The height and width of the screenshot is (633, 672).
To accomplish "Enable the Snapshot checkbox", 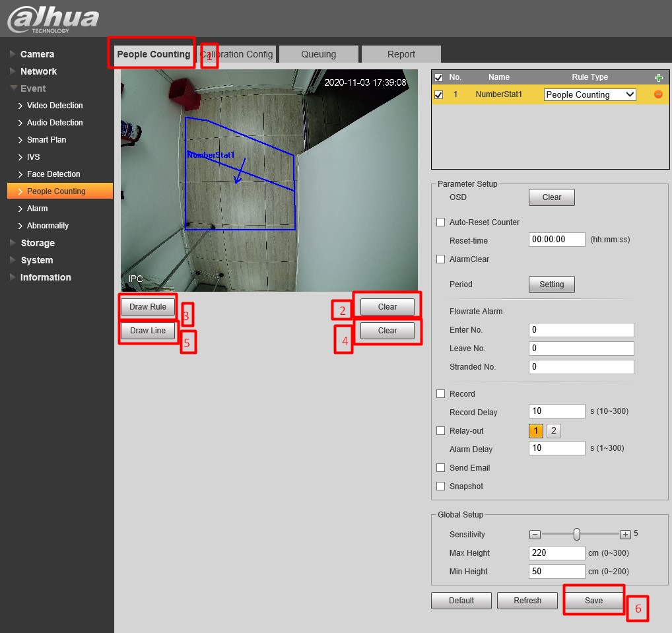I will (x=440, y=486).
